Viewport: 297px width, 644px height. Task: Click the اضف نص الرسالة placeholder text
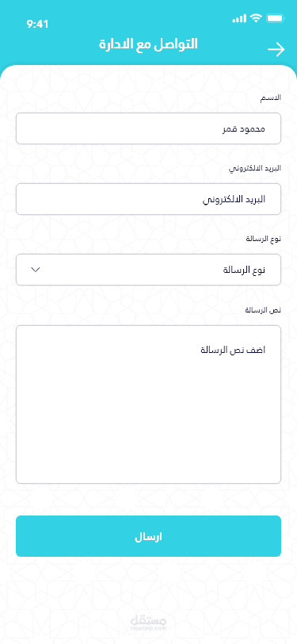(233, 350)
